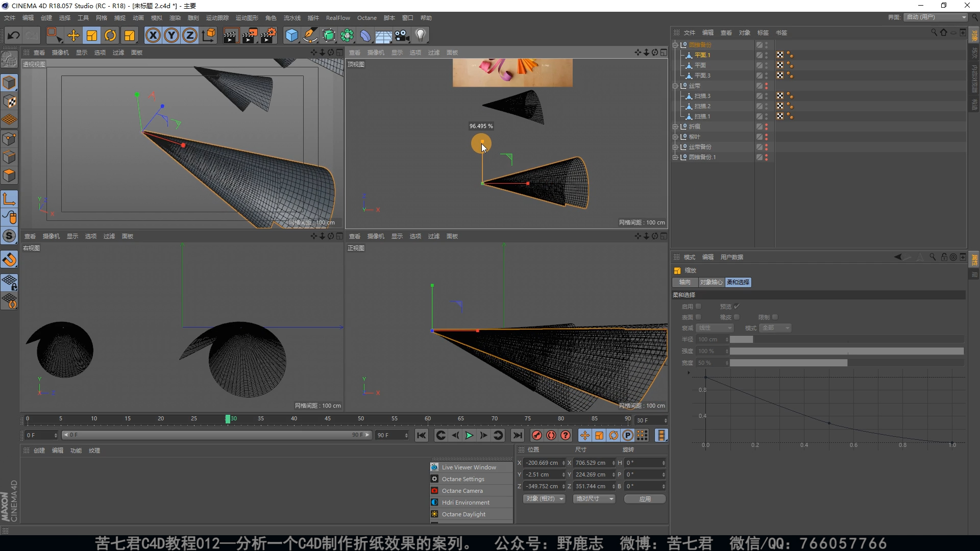Open the 模式 全部 dropdown
The height and width of the screenshot is (551, 980).
(x=775, y=328)
